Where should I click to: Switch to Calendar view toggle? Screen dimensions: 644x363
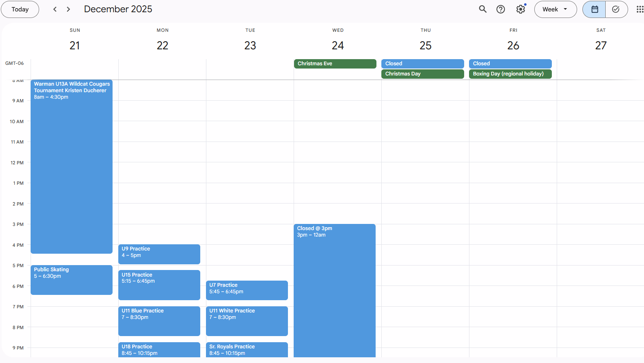pos(594,9)
